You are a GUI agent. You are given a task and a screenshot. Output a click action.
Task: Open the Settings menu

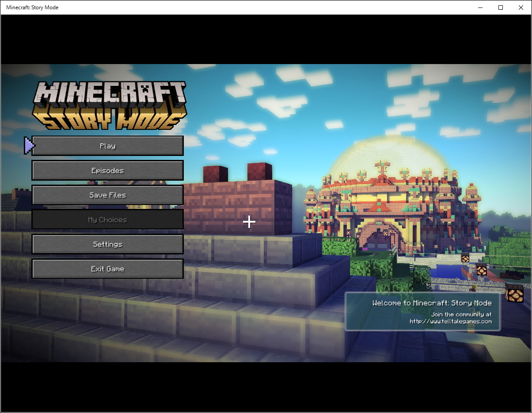click(107, 244)
